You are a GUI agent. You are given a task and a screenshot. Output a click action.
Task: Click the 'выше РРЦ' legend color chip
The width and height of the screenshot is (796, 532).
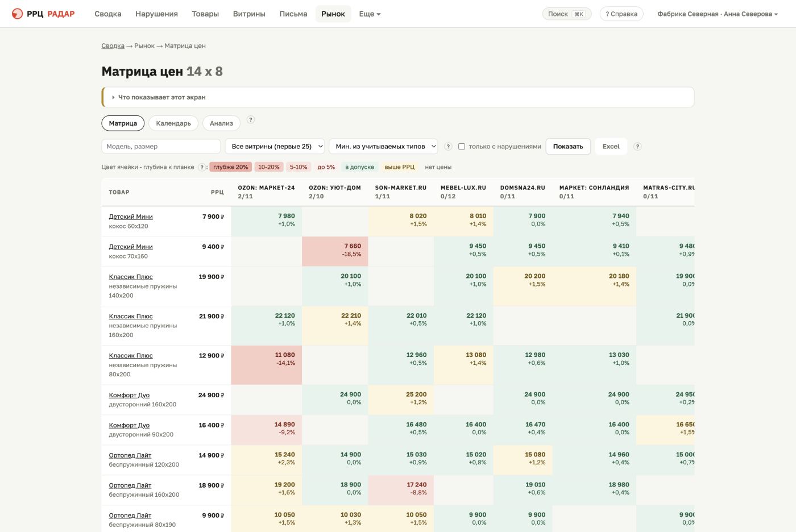click(x=400, y=167)
